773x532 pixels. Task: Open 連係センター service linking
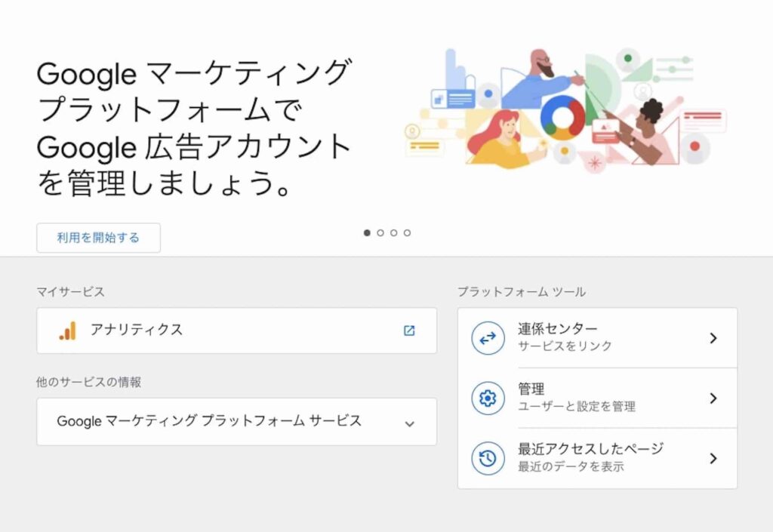coord(598,338)
